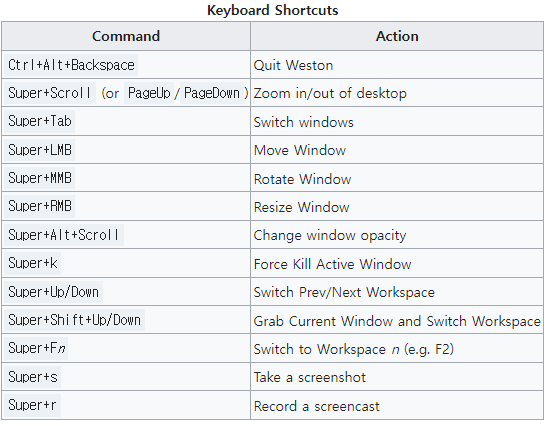548x426 pixels.
Task: Click Force Kill Active Window text
Action: pyautogui.click(x=332, y=264)
